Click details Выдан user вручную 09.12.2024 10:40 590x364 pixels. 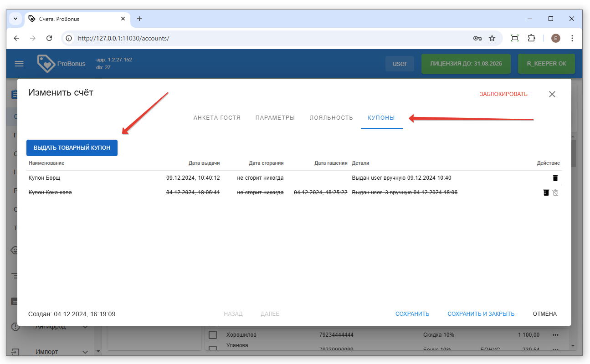(x=401, y=178)
